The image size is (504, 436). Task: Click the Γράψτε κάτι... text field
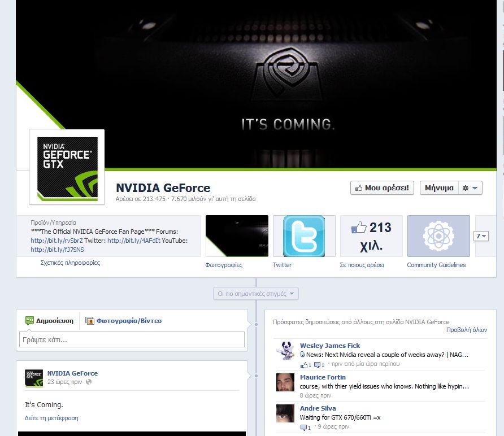coord(132,339)
